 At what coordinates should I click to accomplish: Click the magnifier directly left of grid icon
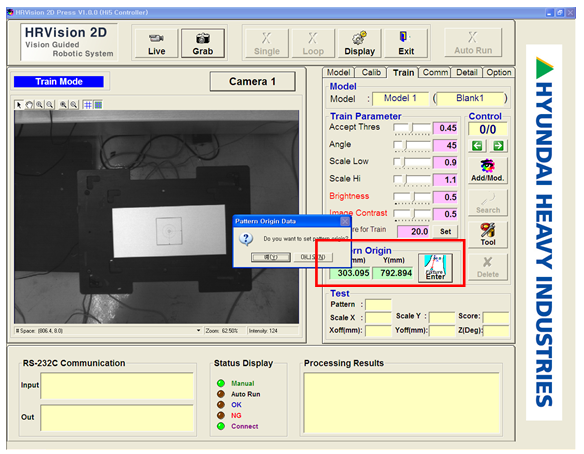coord(74,105)
